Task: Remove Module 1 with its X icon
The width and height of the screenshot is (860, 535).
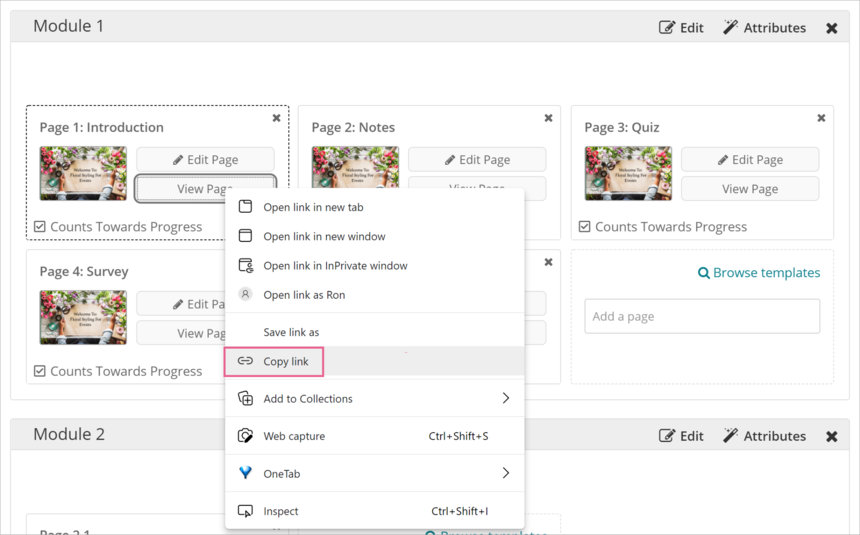Action: 831,28
